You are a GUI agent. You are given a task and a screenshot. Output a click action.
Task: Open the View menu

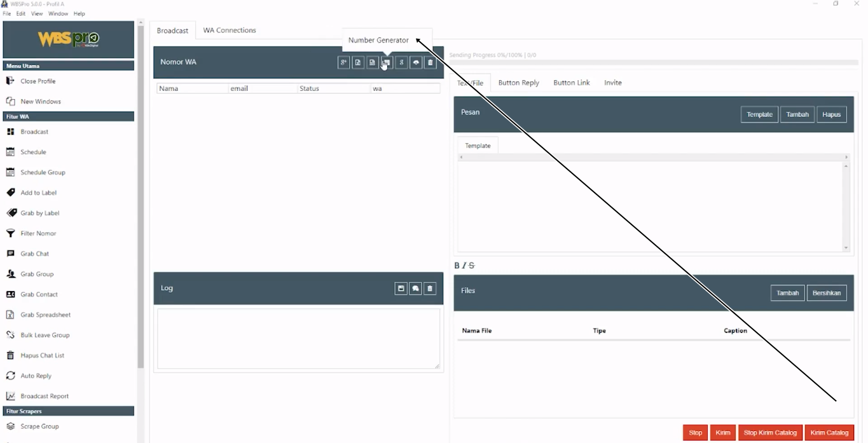click(37, 13)
